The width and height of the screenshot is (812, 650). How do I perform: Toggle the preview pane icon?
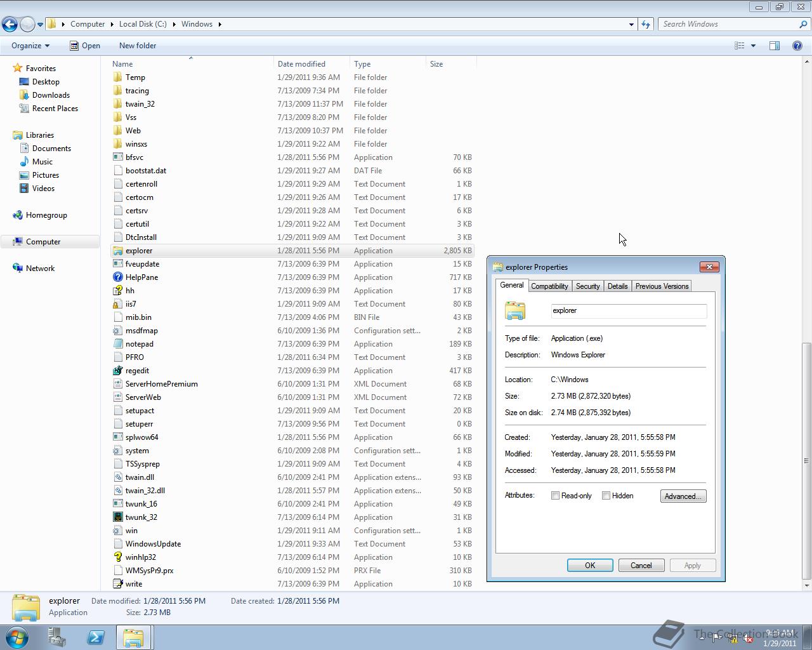(775, 46)
